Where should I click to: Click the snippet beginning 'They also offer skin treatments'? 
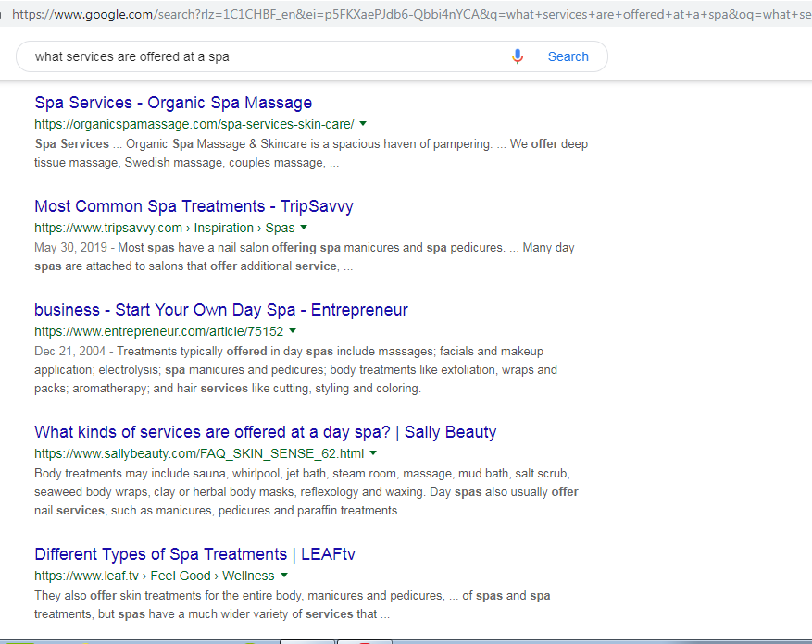(x=292, y=604)
